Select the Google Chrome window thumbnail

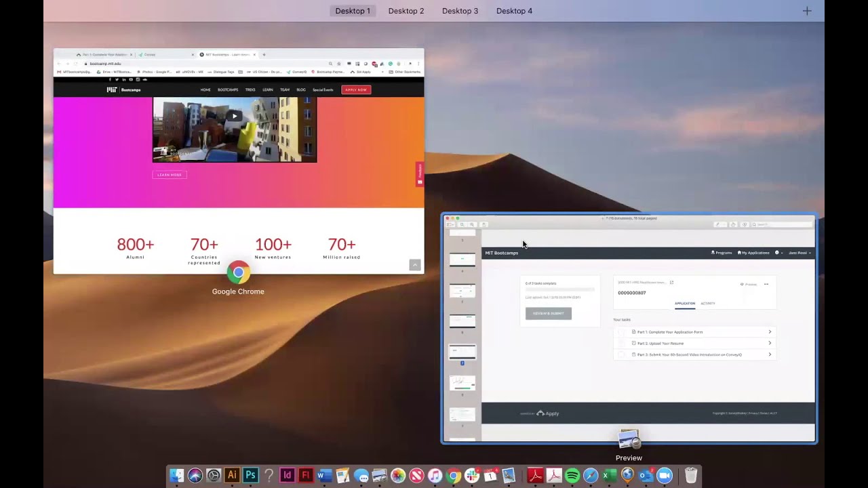point(239,161)
